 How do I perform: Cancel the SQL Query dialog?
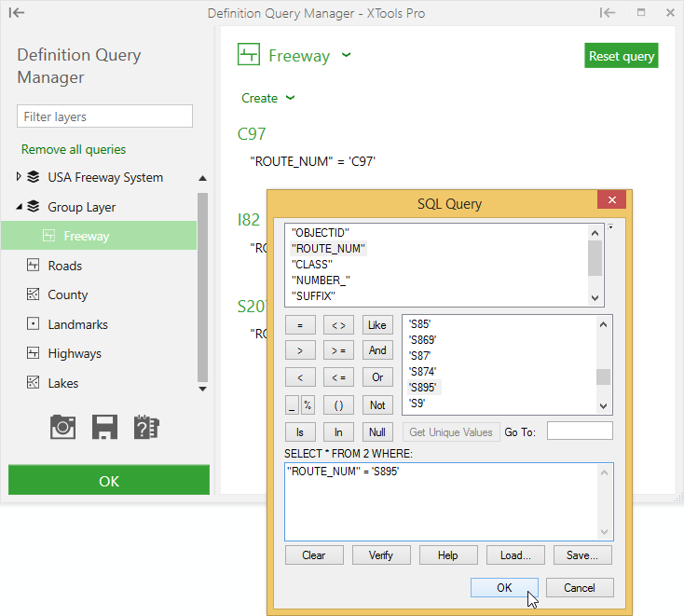580,588
